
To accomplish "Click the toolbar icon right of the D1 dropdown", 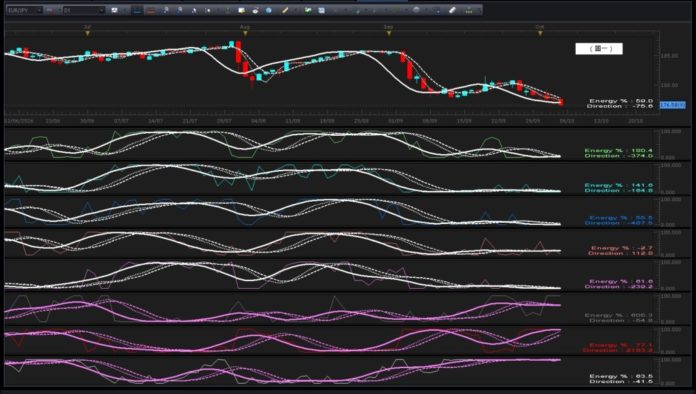I will click(x=115, y=10).
